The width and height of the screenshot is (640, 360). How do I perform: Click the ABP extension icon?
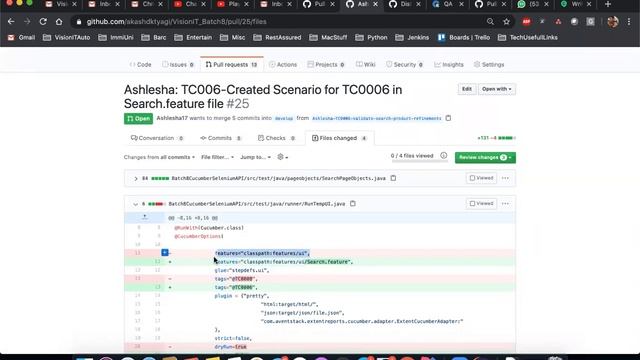(526, 22)
